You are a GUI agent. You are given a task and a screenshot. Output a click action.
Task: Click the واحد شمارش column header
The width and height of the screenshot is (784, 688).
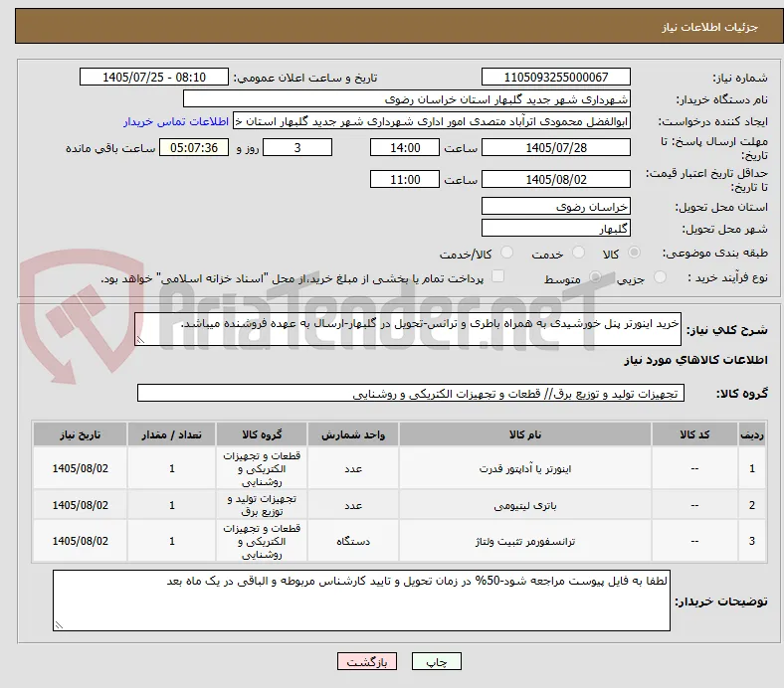pos(353,434)
